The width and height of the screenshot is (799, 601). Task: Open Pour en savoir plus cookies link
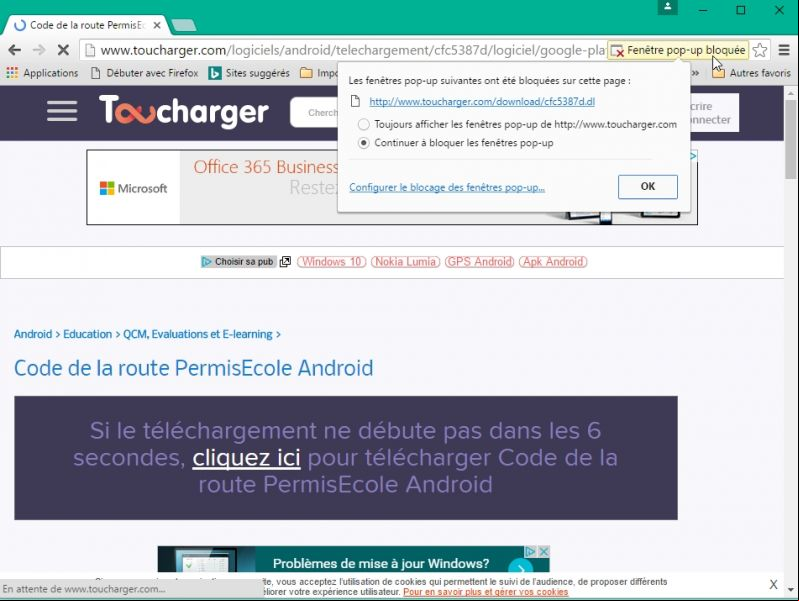pyautogui.click(x=486, y=592)
